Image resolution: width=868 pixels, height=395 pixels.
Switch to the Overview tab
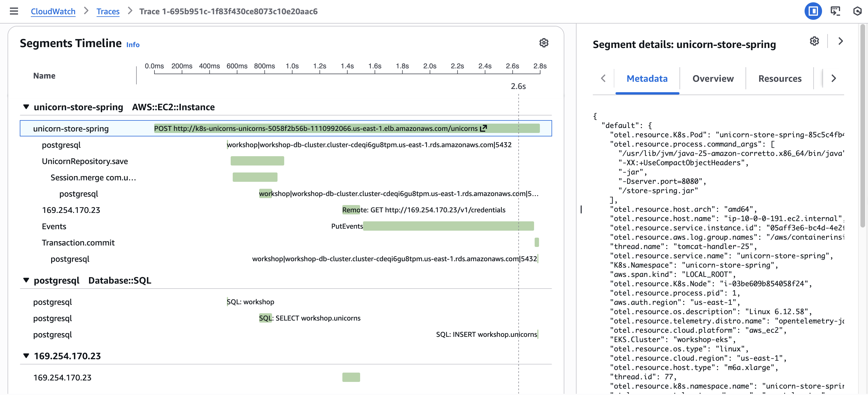coord(713,79)
